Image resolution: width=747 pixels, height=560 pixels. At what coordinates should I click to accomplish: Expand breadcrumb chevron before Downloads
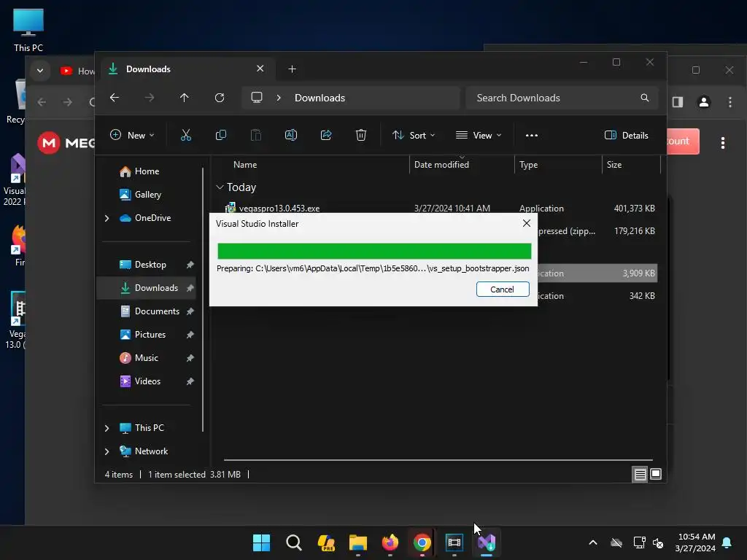(279, 98)
